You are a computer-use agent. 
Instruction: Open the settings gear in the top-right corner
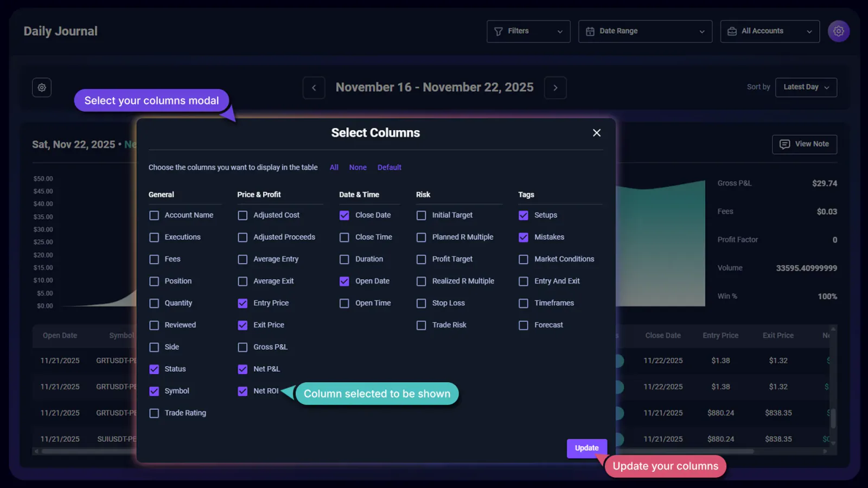click(839, 31)
